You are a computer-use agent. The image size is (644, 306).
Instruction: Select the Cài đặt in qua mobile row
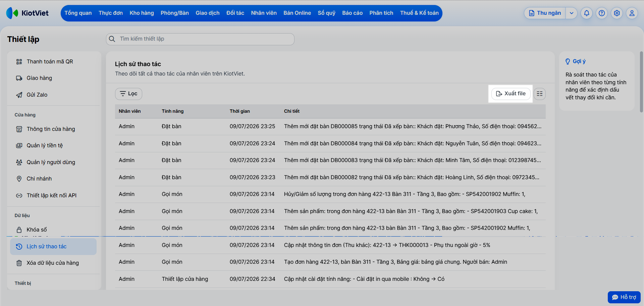click(330, 279)
